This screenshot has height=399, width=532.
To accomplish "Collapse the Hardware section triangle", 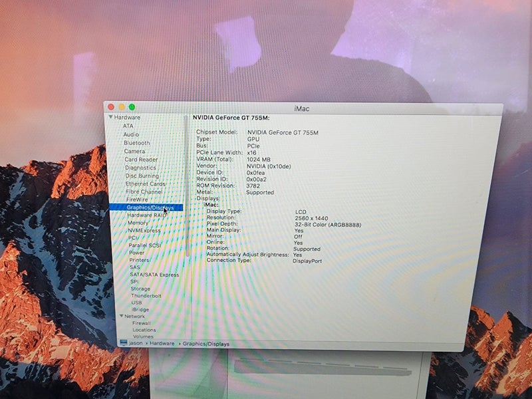I will (110, 117).
